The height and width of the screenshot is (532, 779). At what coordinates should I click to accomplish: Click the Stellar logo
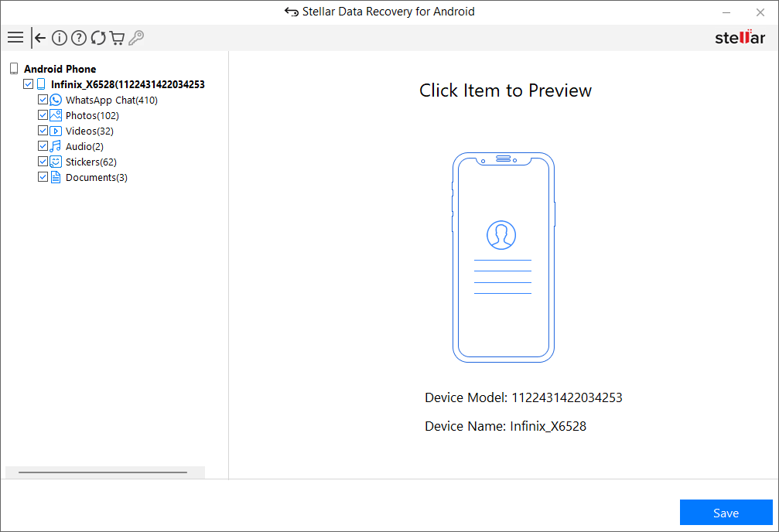(x=740, y=38)
